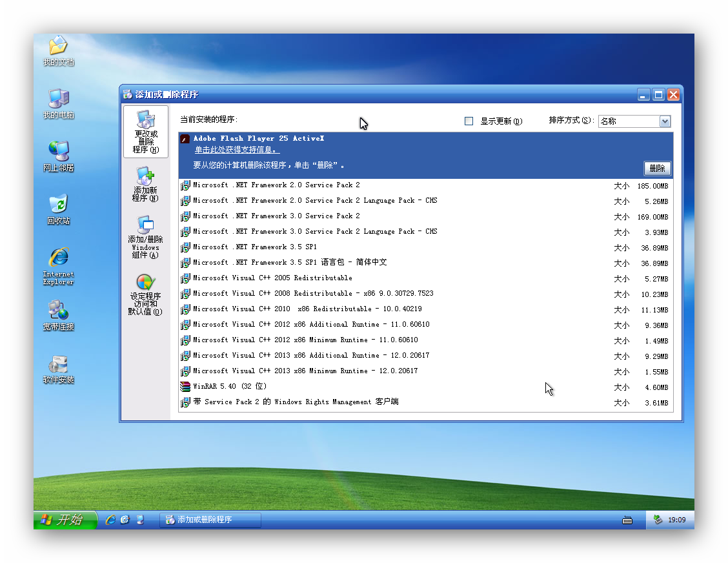Select the 网上邻居 desktop icon
728x563 pixels.
tap(59, 156)
